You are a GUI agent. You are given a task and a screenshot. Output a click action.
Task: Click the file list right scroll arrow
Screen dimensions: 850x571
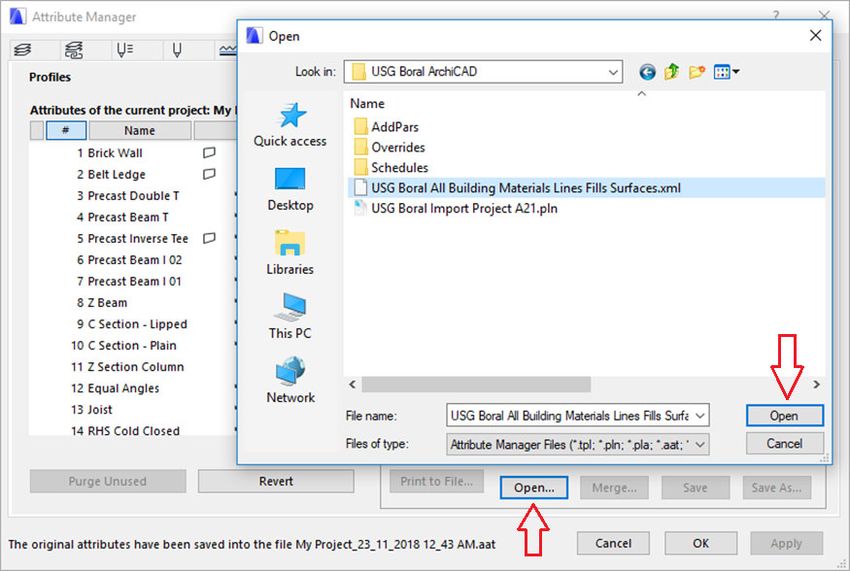[x=816, y=384]
